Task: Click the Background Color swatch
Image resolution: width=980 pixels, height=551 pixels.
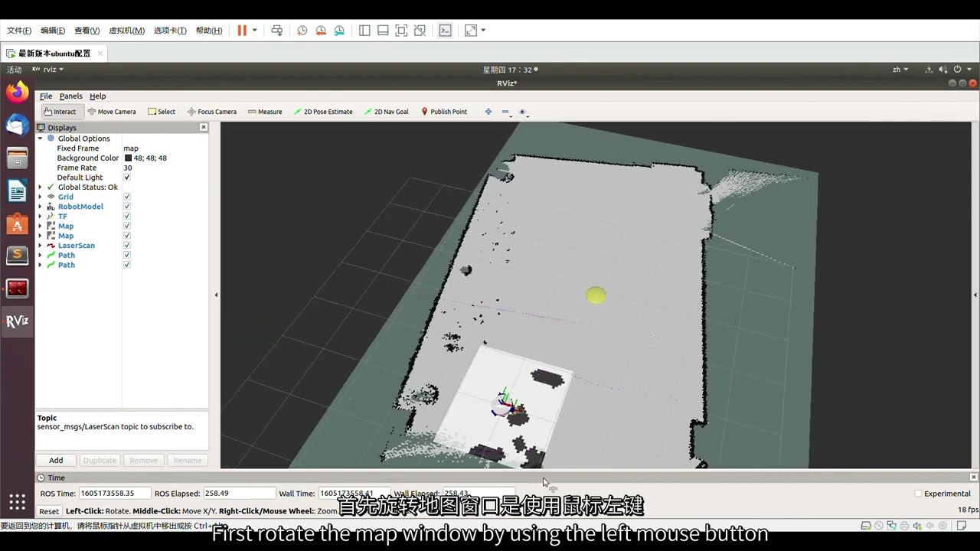Action: pyautogui.click(x=128, y=158)
